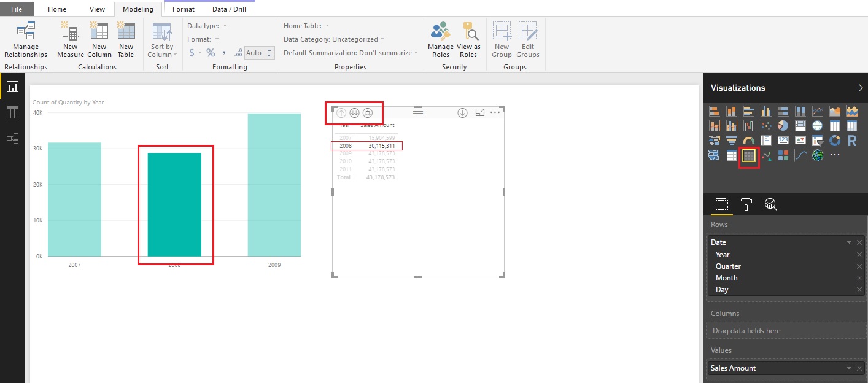The width and height of the screenshot is (868, 383).
Task: Select Gauge visualization
Action: click(x=748, y=141)
